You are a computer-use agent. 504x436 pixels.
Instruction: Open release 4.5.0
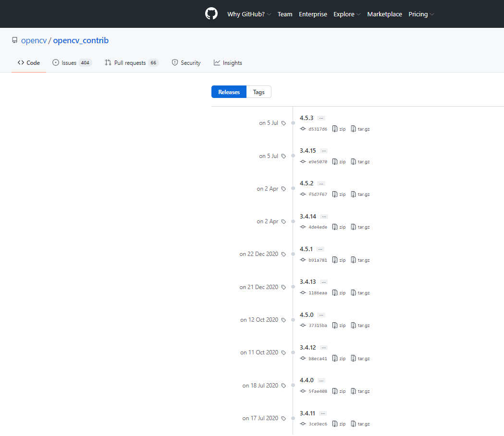click(307, 315)
